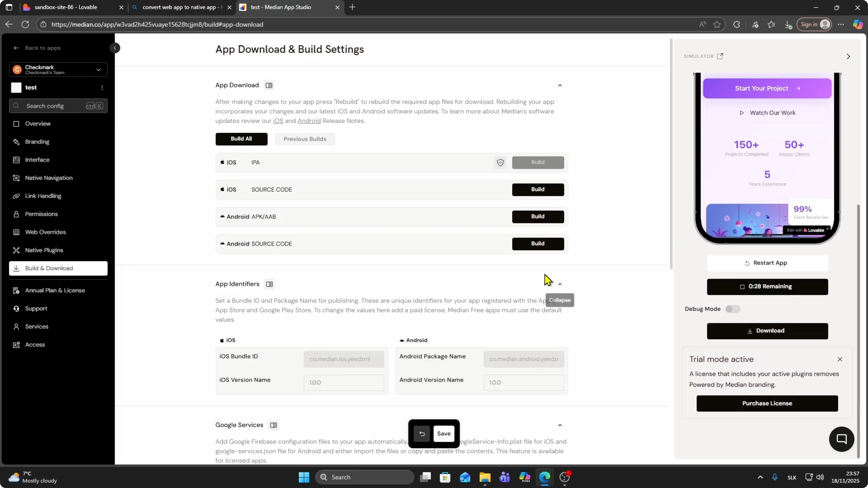Go to Link Handling settings

pyautogui.click(x=58, y=196)
